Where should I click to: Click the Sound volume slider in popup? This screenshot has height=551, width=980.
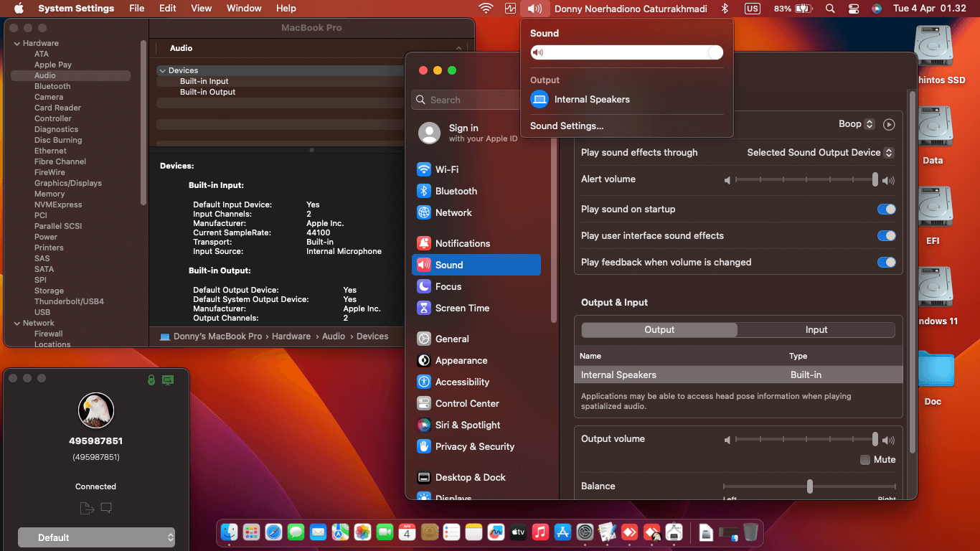626,52
